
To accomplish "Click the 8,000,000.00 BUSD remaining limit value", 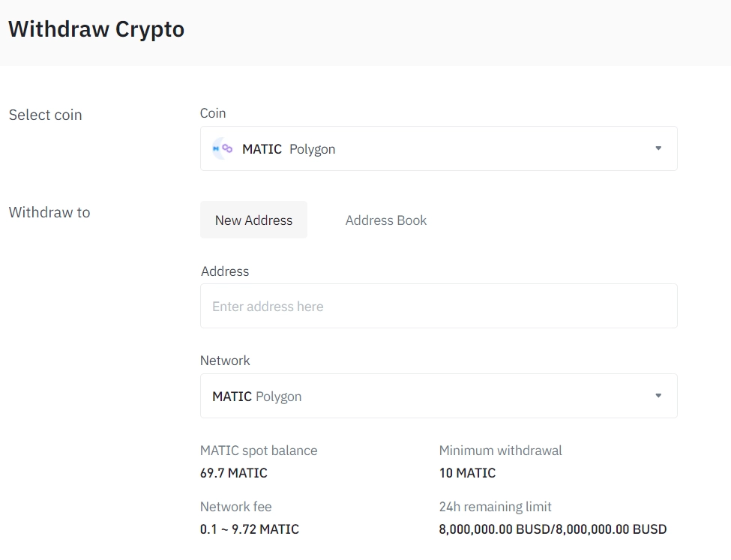I will coord(553,529).
